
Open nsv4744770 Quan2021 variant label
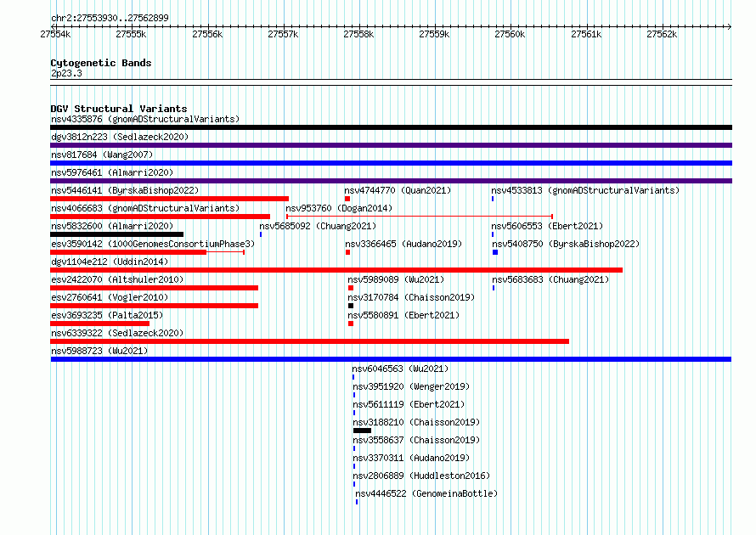[x=398, y=190]
